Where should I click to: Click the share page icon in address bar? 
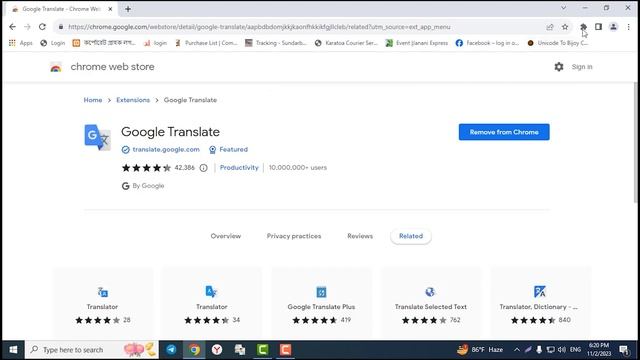coord(550,27)
